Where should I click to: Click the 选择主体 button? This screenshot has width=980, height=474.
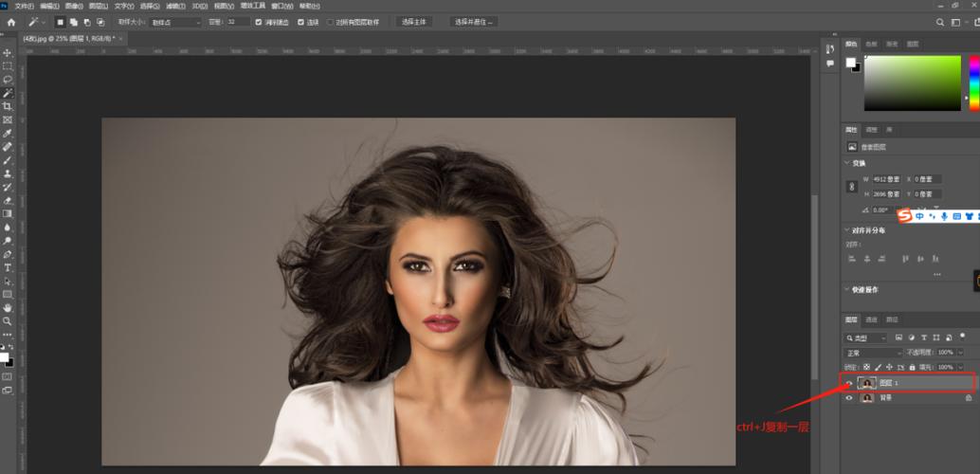pos(413,22)
